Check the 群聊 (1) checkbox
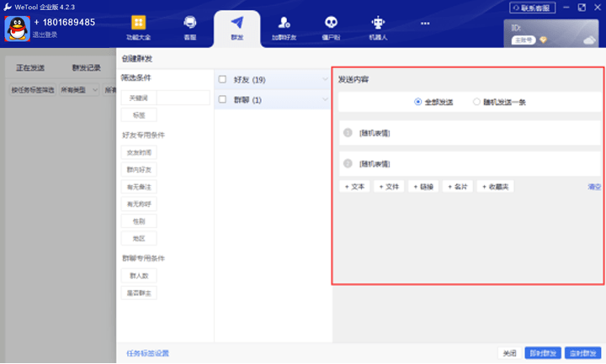The image size is (606, 364). [x=222, y=99]
